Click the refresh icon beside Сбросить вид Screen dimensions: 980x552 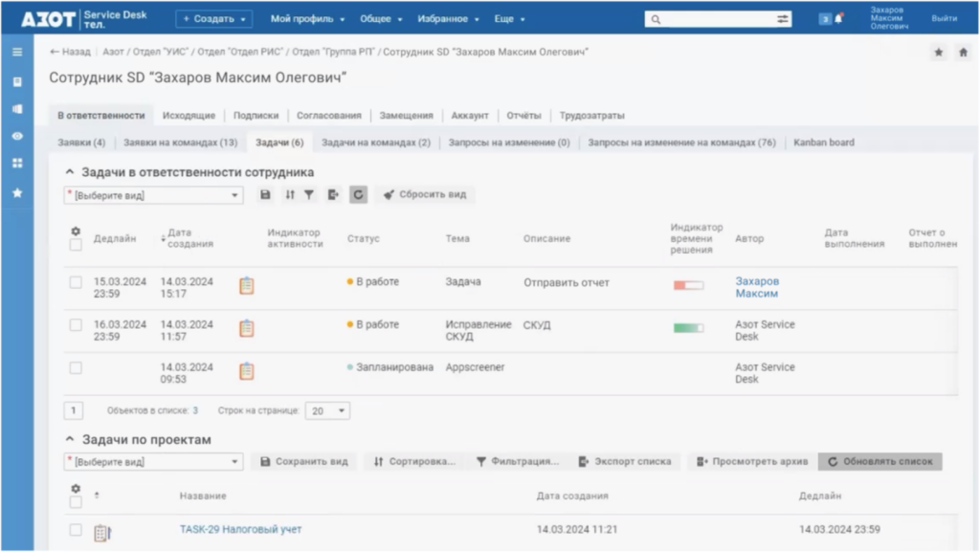click(x=358, y=194)
